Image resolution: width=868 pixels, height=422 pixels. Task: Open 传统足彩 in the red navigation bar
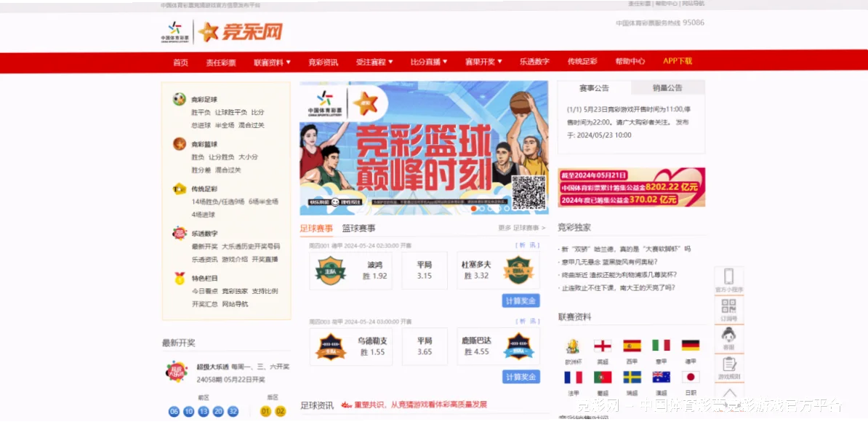pos(582,61)
